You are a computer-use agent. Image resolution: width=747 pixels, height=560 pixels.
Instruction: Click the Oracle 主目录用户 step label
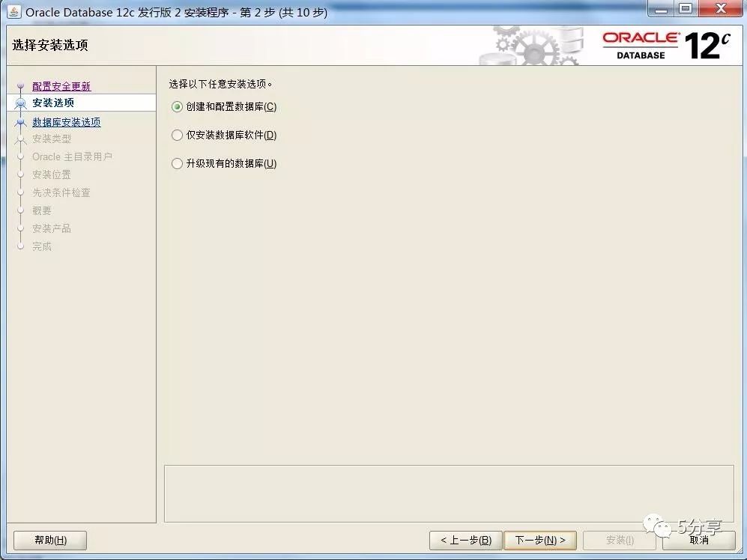[72, 156]
